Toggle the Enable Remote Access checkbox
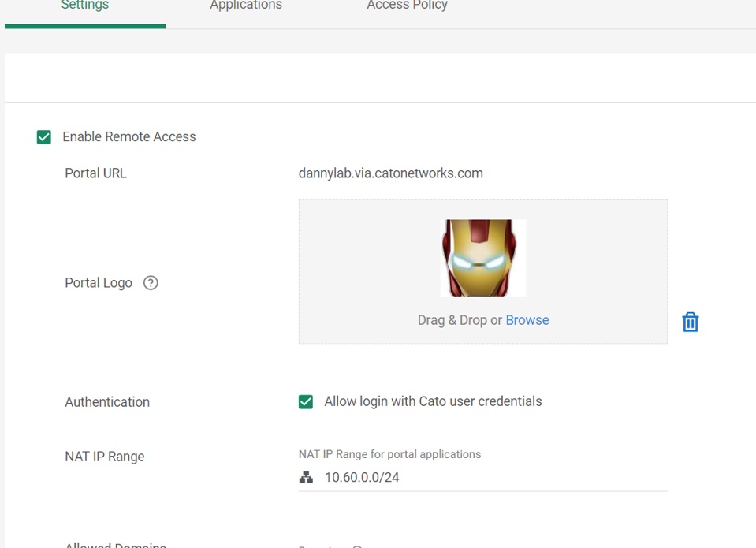The image size is (756, 548). click(x=44, y=137)
